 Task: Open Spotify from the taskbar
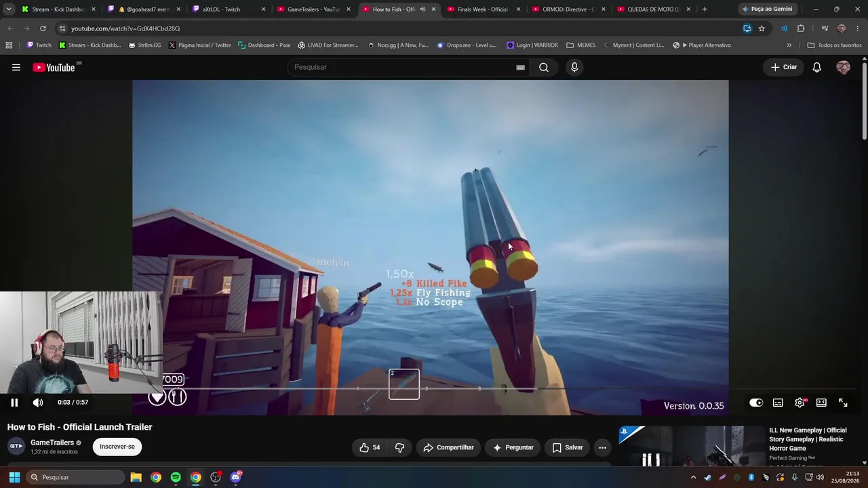176,477
